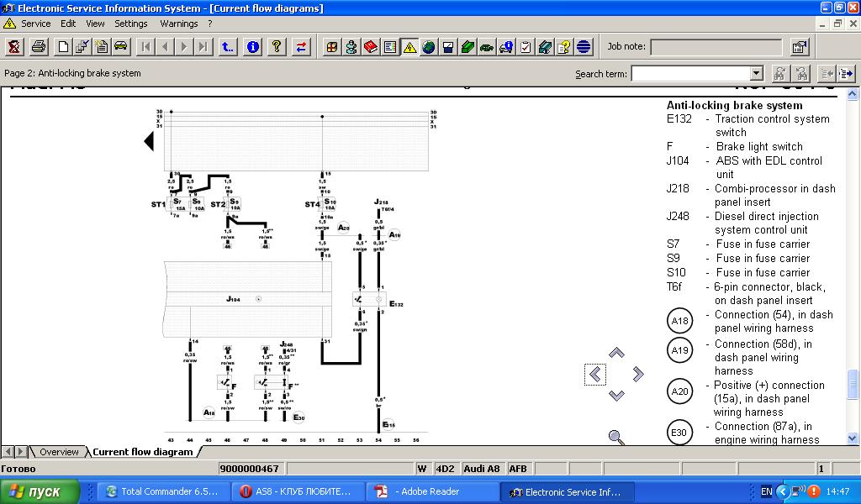
Task: Click the printer icon in toolbar
Action: coord(39,47)
